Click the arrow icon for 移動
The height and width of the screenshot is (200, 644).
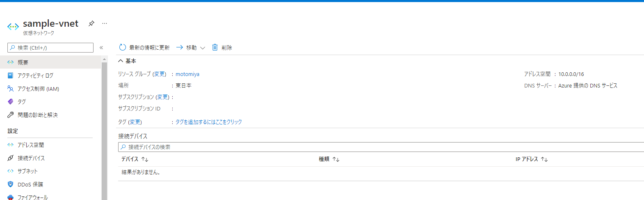click(180, 48)
